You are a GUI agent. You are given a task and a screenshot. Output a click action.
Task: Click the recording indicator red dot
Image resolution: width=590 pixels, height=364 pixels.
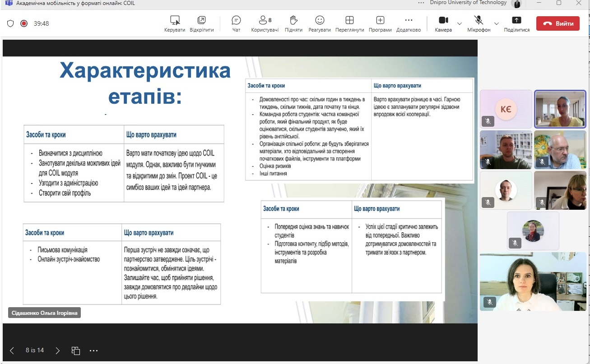click(24, 23)
